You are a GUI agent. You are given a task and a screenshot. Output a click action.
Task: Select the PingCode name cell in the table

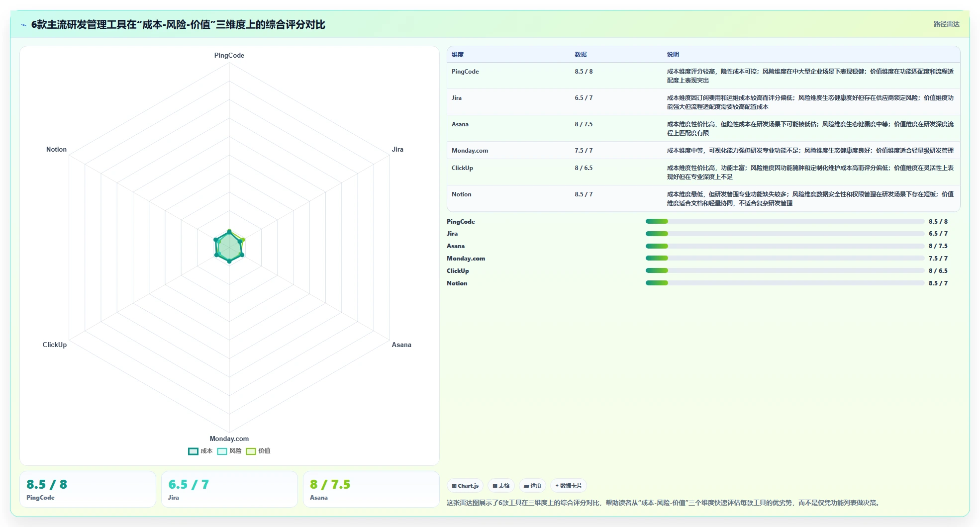click(465, 72)
